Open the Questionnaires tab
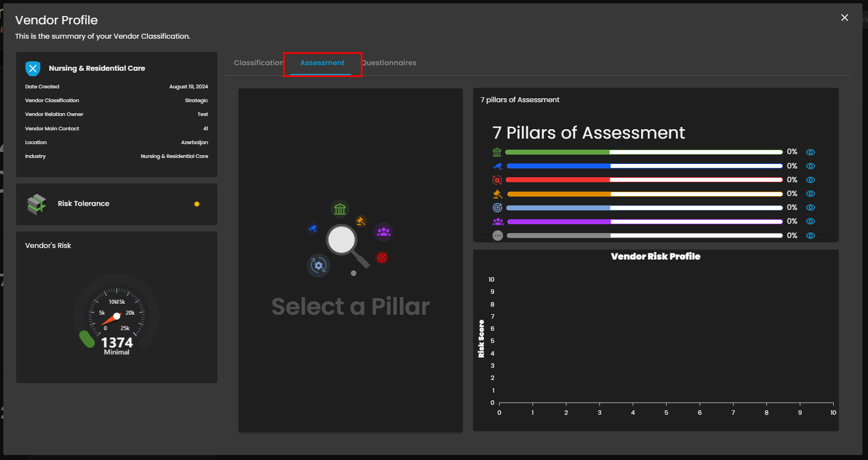The height and width of the screenshot is (460, 868). [389, 63]
